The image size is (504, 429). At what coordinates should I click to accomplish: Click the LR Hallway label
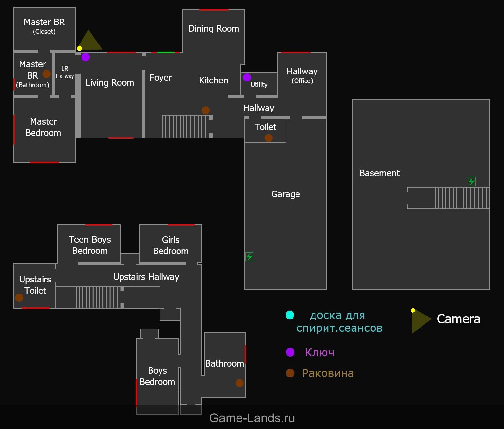[65, 72]
